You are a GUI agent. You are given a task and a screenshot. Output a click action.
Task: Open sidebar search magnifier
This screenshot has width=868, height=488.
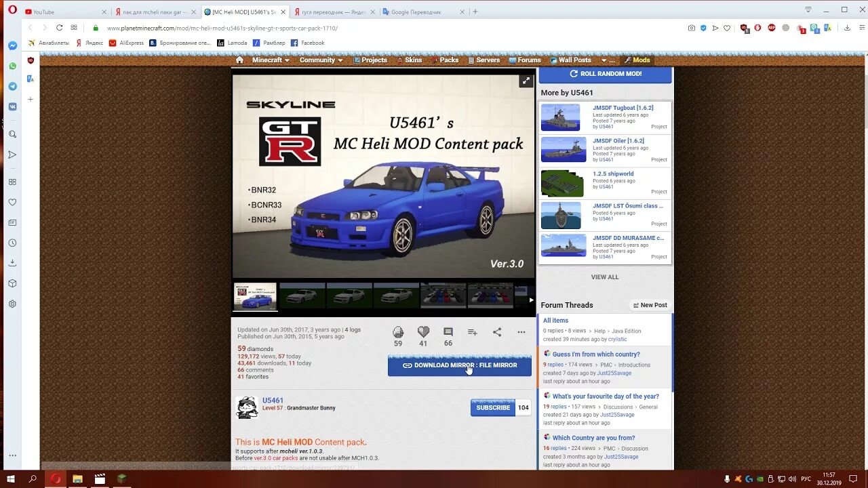[x=12, y=134]
